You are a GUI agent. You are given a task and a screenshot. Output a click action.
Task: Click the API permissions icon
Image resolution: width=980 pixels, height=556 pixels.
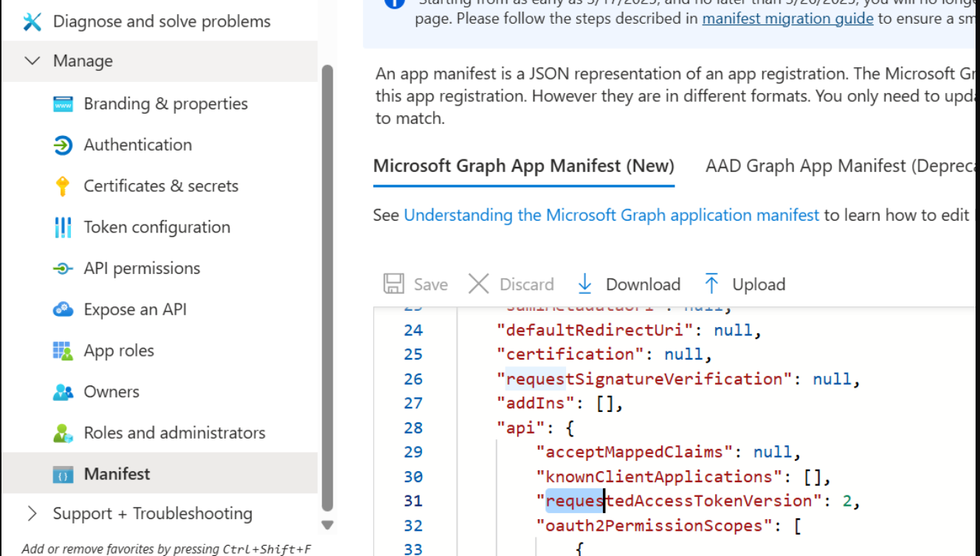point(63,269)
